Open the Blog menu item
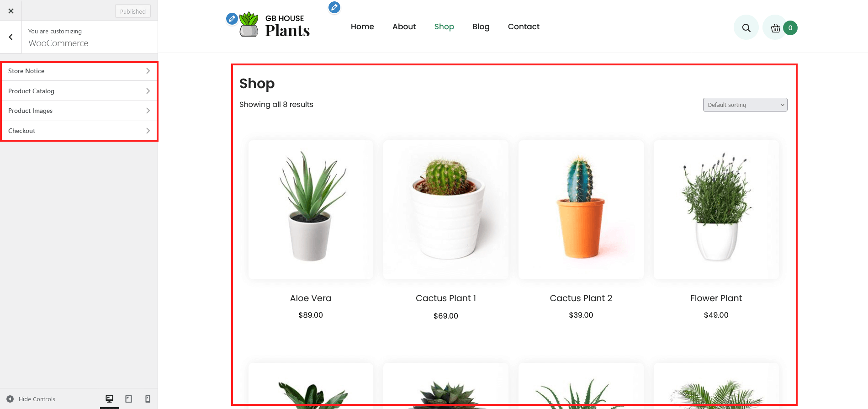Screen dimensions: 868x409 coord(481,27)
